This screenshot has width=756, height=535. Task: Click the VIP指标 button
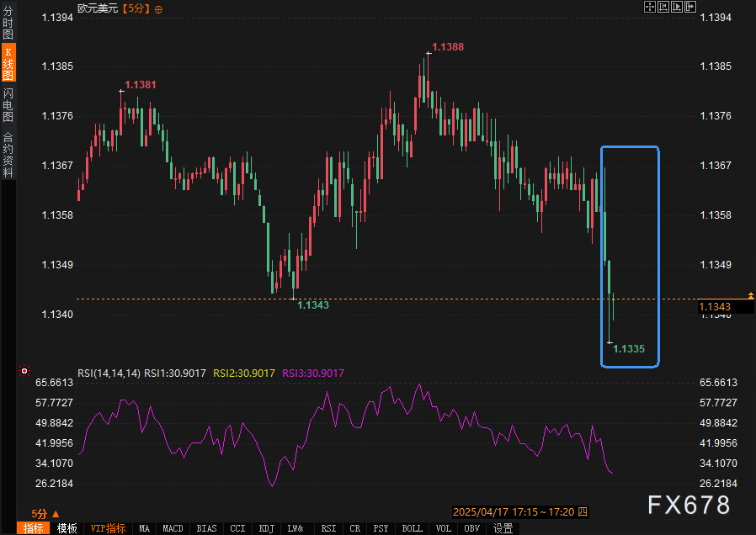[107, 528]
